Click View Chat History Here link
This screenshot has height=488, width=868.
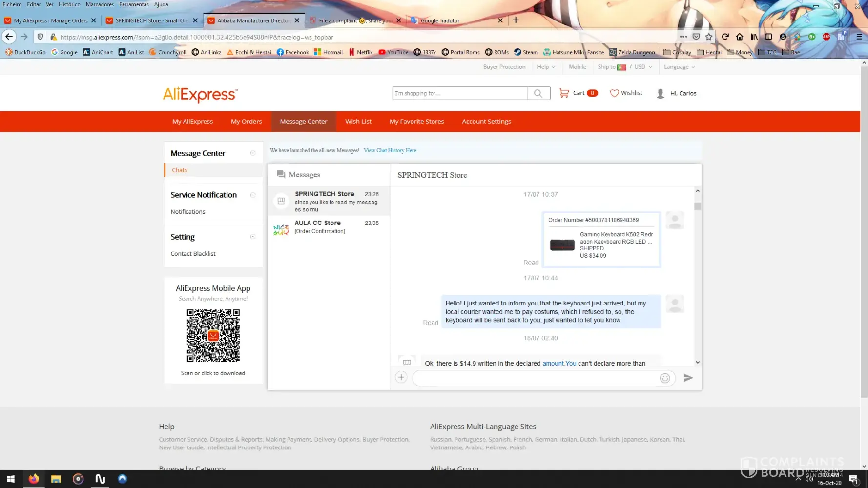click(x=390, y=150)
